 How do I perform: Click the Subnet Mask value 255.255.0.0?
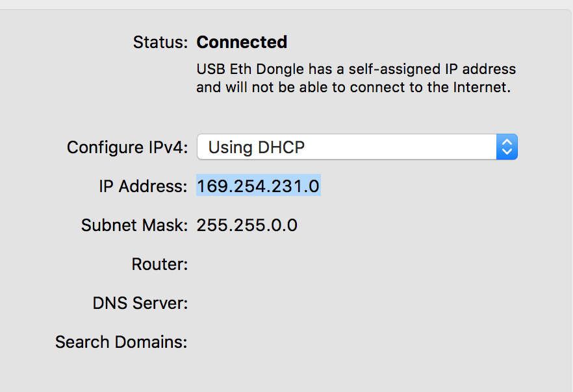(247, 225)
